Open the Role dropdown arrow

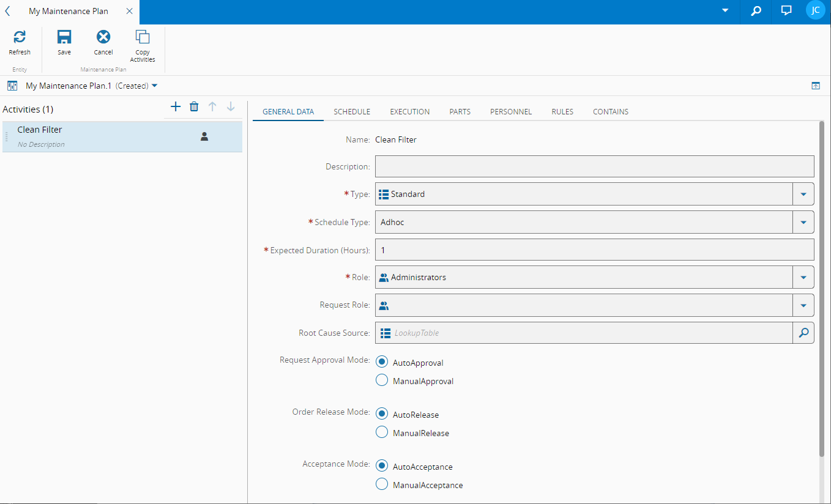click(803, 277)
